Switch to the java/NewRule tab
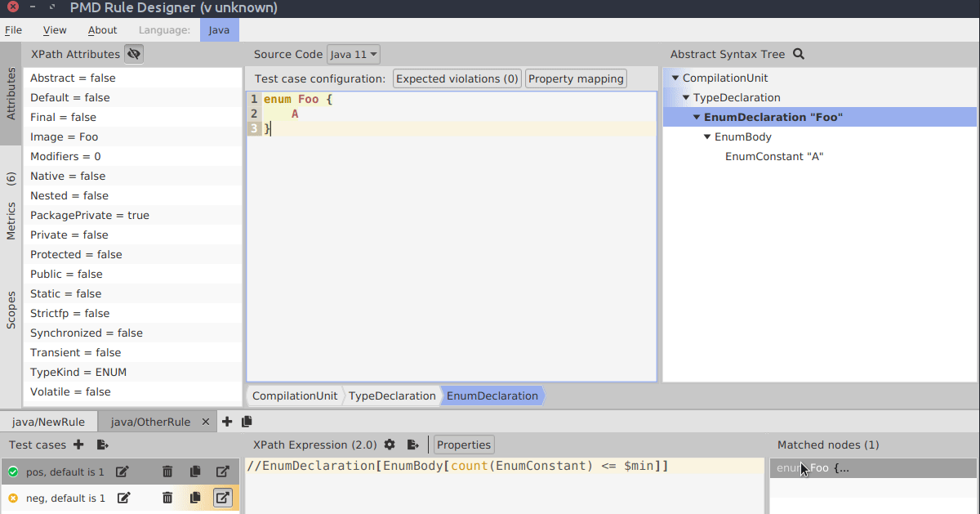The width and height of the screenshot is (980, 514). (x=48, y=422)
